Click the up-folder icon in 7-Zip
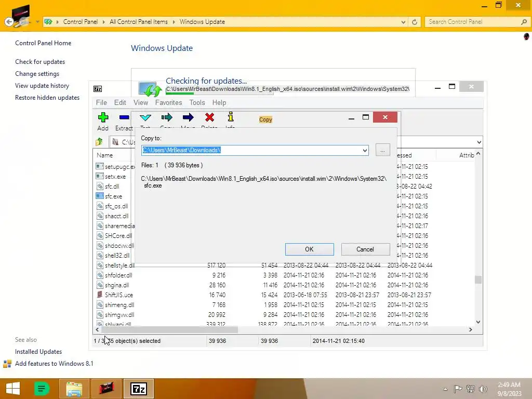The width and height of the screenshot is (532, 399). tap(99, 141)
